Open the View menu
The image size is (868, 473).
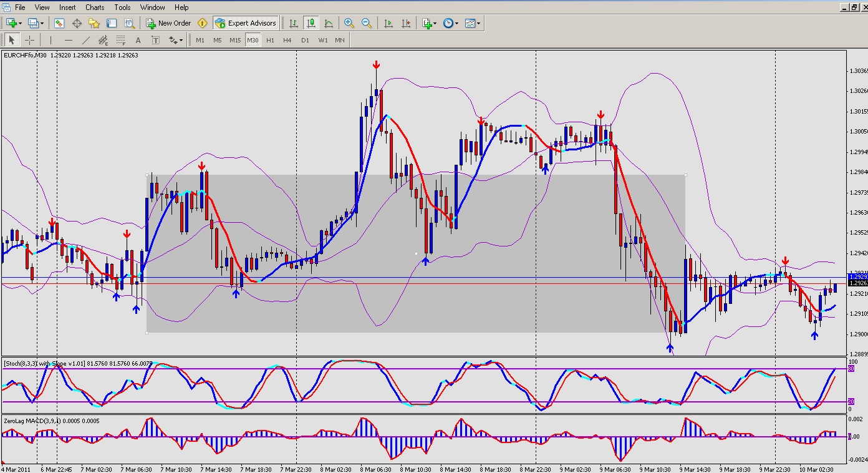[42, 7]
